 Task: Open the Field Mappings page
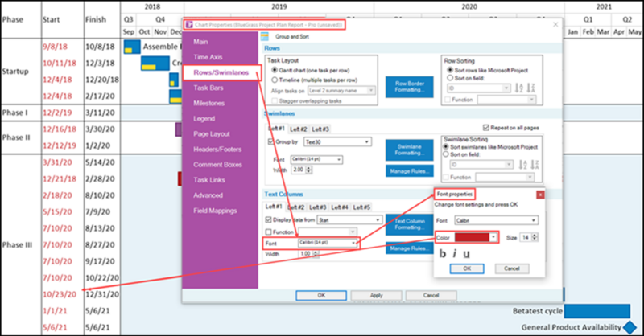tap(215, 211)
